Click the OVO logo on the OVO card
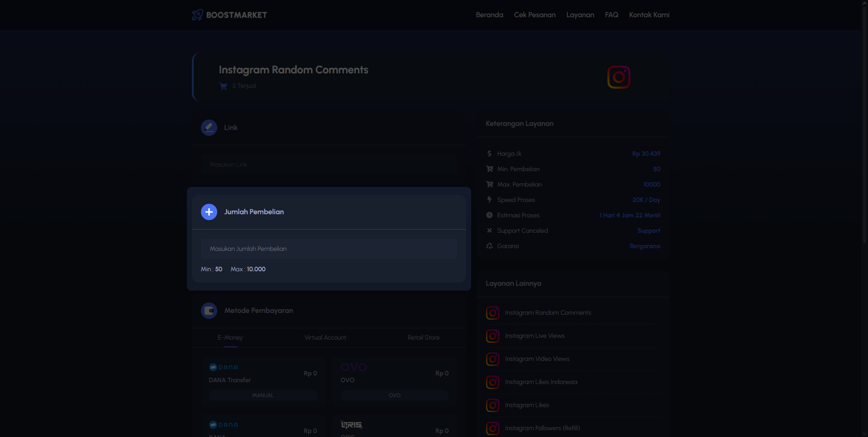 point(354,367)
